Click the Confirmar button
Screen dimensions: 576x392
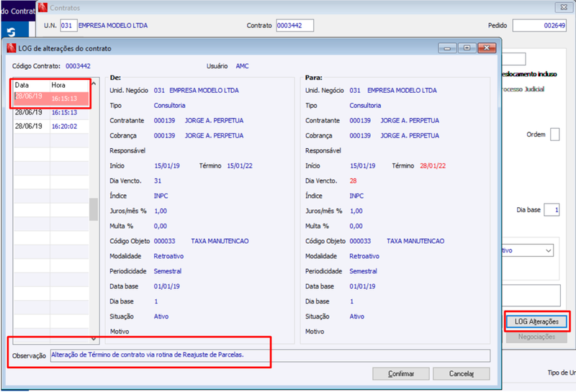click(x=401, y=373)
